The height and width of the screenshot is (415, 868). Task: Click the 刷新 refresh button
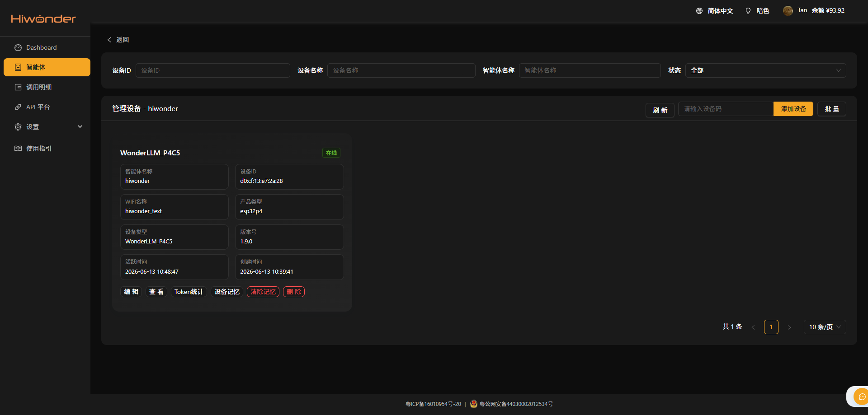(660, 110)
